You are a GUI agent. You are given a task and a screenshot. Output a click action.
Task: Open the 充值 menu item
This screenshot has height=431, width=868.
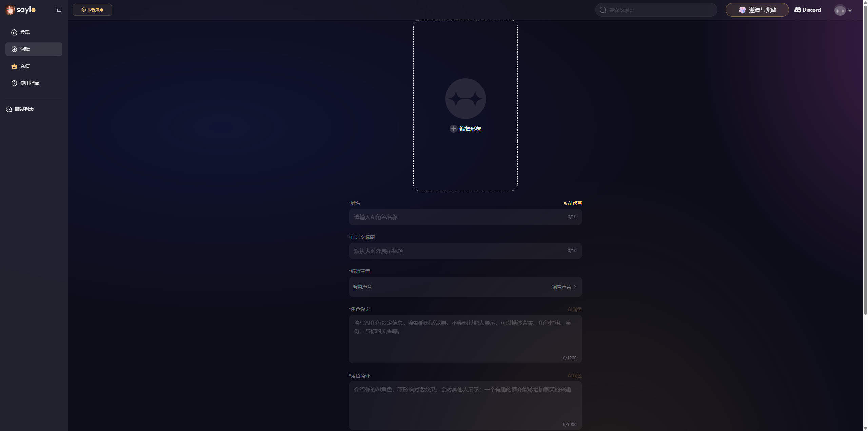click(34, 66)
